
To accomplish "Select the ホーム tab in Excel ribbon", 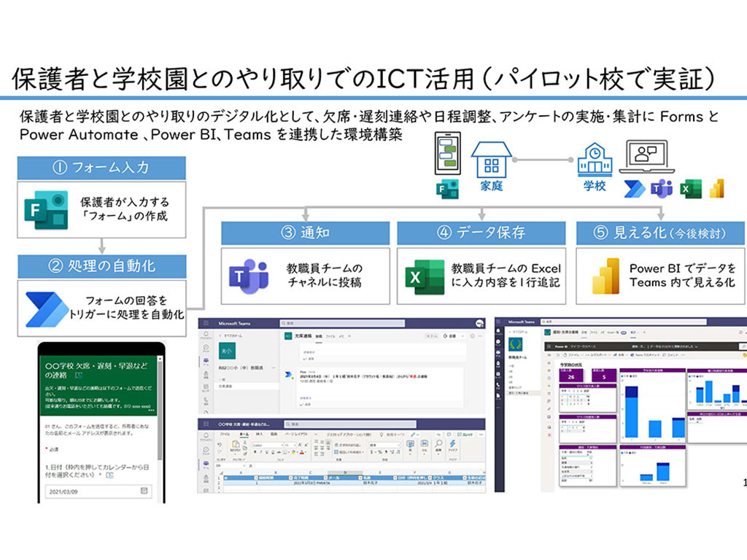I will [244, 435].
